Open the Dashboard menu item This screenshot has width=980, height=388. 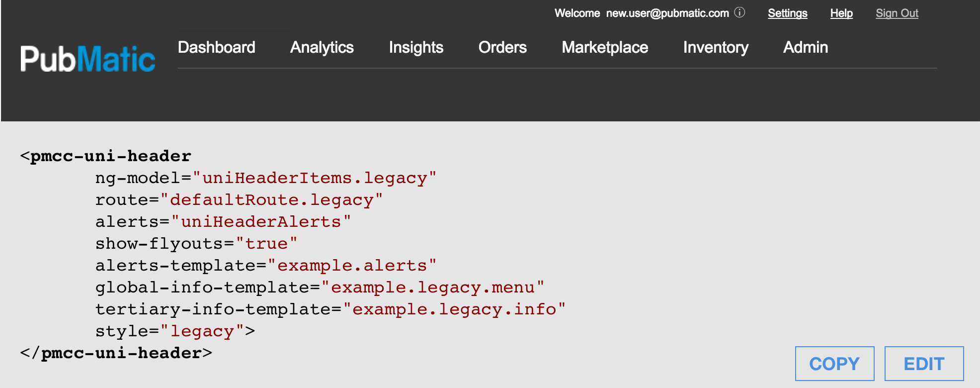216,47
